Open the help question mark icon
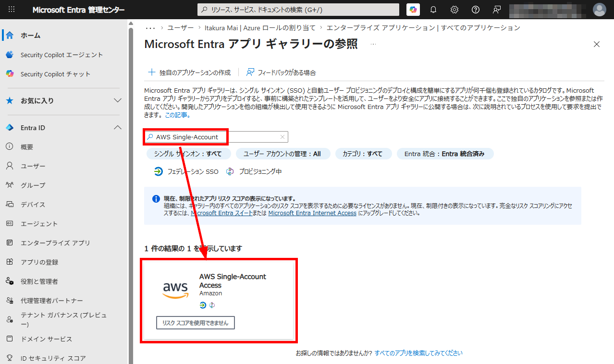 [476, 10]
